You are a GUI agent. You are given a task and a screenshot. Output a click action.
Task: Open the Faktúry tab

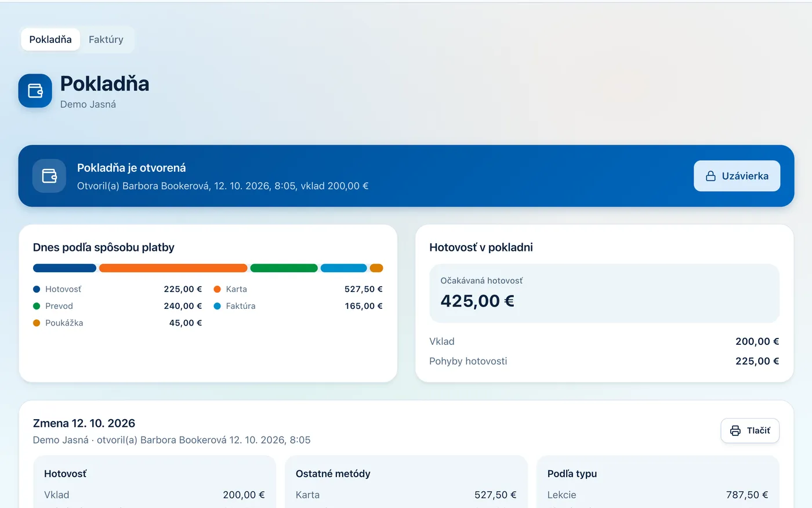106,39
